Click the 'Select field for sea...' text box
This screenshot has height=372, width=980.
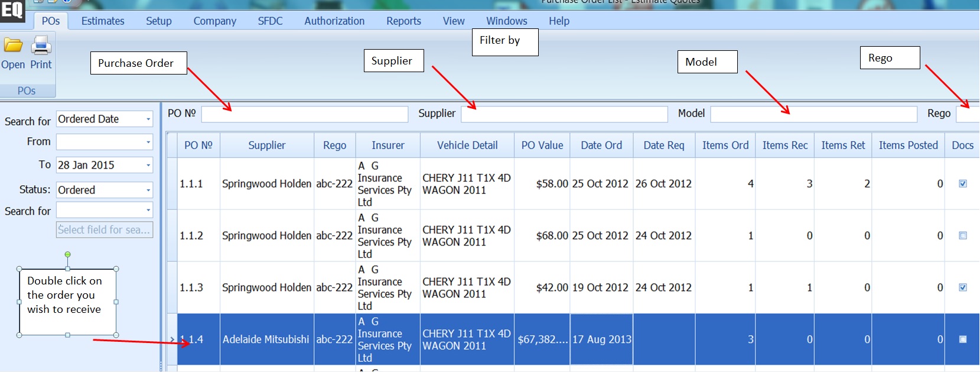coord(105,229)
